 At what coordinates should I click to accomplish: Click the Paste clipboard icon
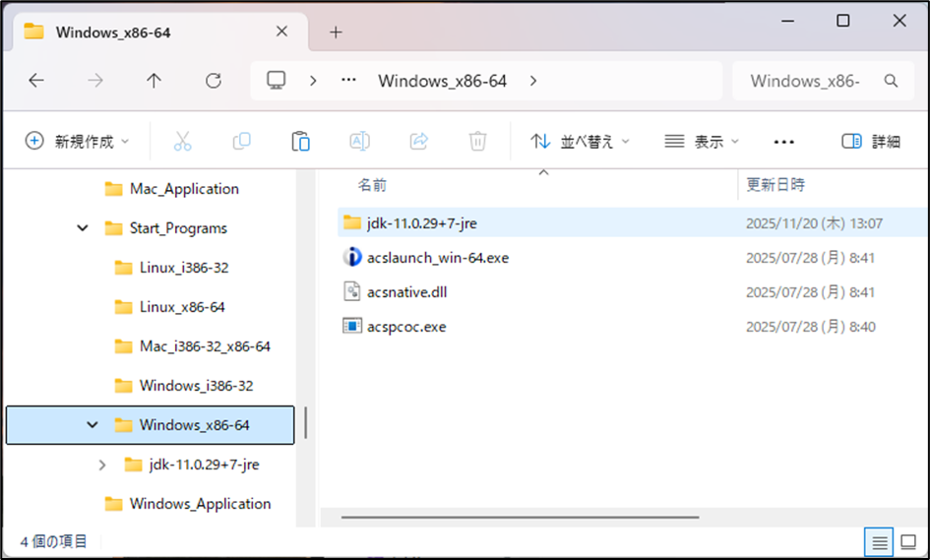[x=300, y=142]
